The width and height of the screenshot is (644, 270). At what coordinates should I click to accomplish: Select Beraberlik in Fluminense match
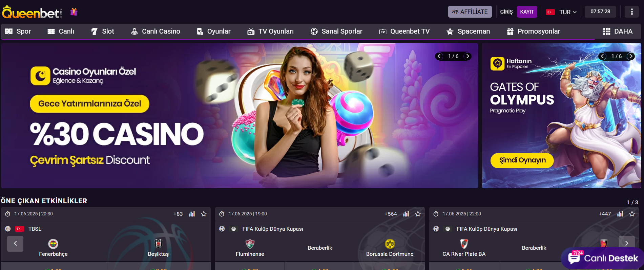[x=320, y=248]
